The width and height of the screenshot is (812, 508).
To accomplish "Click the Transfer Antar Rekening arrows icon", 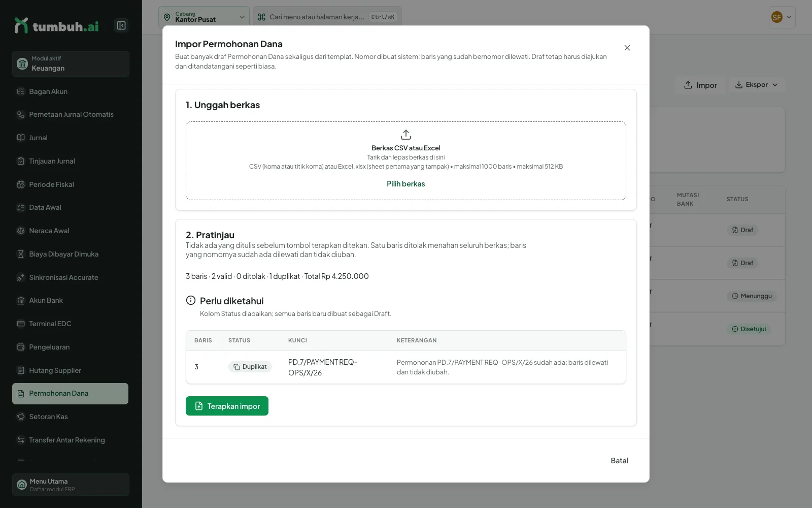I will pos(21,440).
